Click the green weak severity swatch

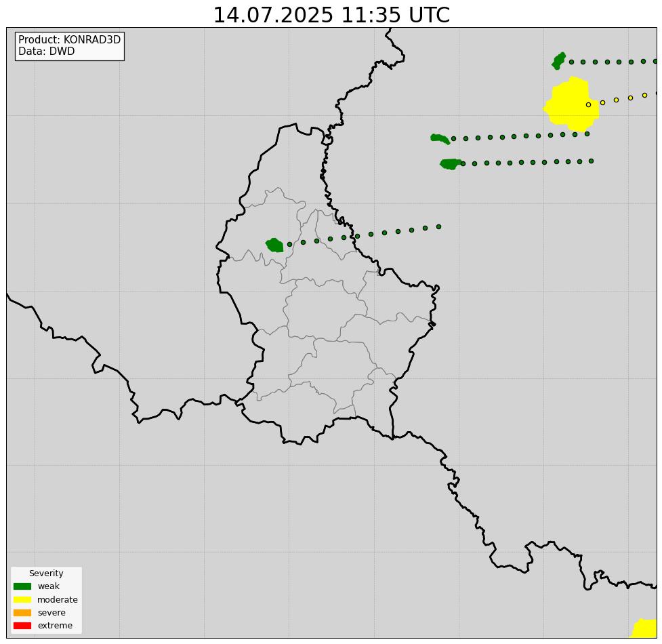22,586
